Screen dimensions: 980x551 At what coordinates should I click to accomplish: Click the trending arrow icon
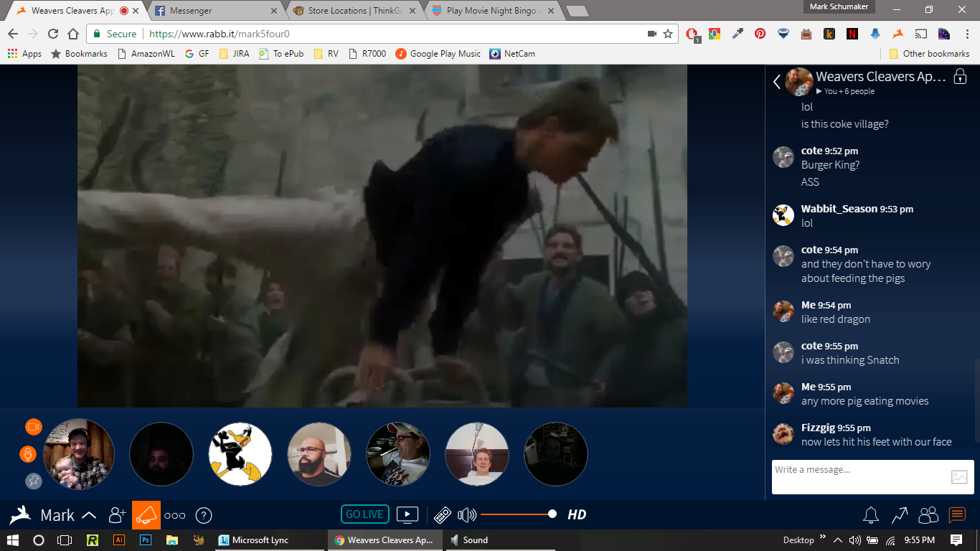[900, 515]
